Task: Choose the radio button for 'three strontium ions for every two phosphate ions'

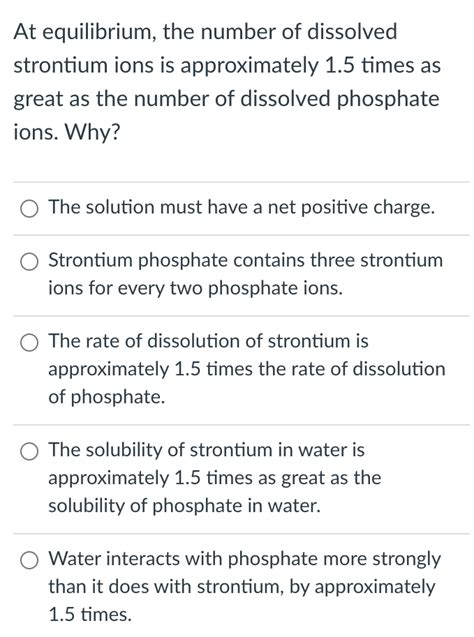Action: 29,262
